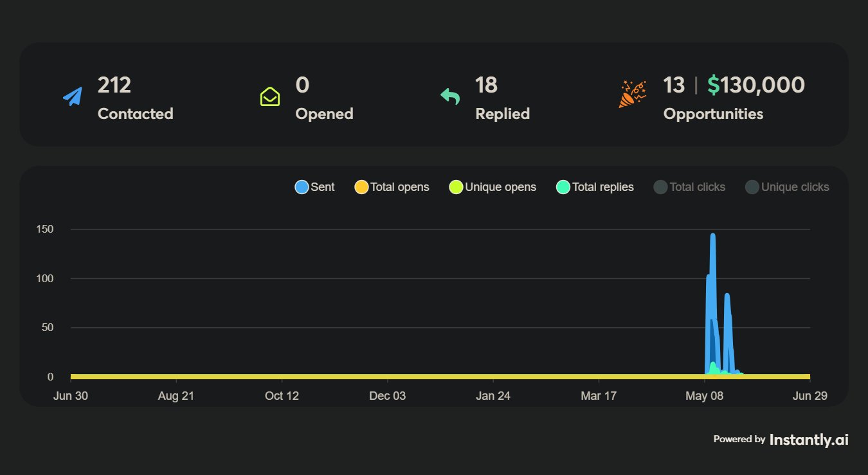Click the Jun 29 x-axis label
The height and width of the screenshot is (475, 868).
tap(810, 396)
